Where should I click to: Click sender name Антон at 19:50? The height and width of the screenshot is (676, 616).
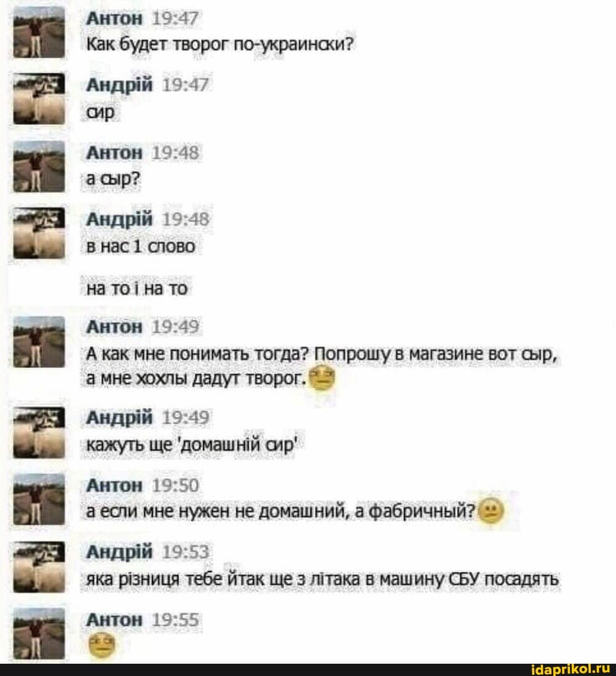(x=114, y=485)
